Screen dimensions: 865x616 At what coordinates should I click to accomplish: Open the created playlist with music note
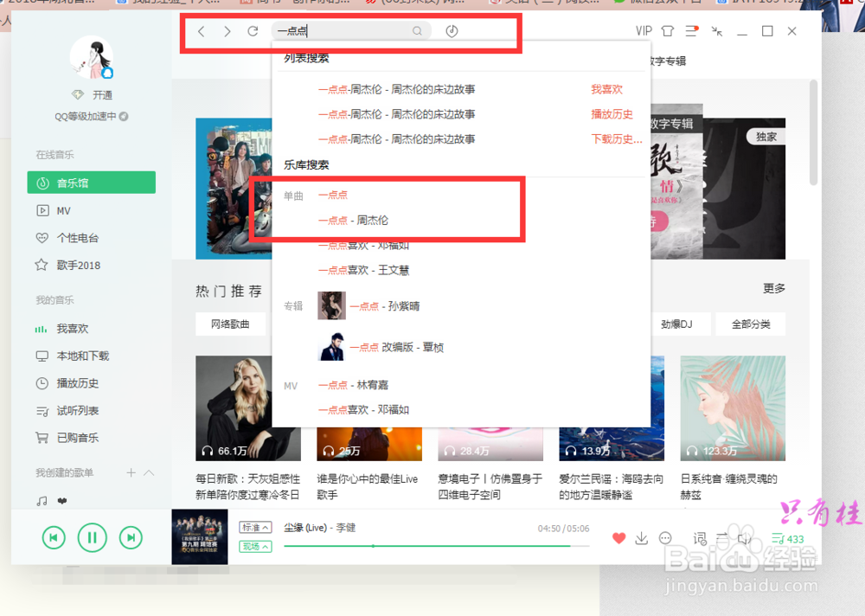pos(51,501)
